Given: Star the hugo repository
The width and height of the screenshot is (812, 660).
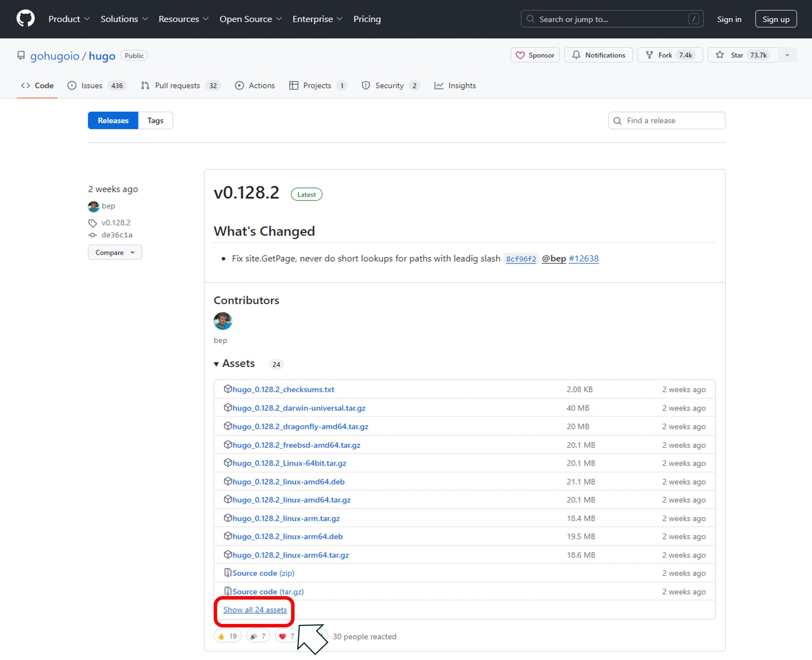Looking at the screenshot, I should coord(743,55).
